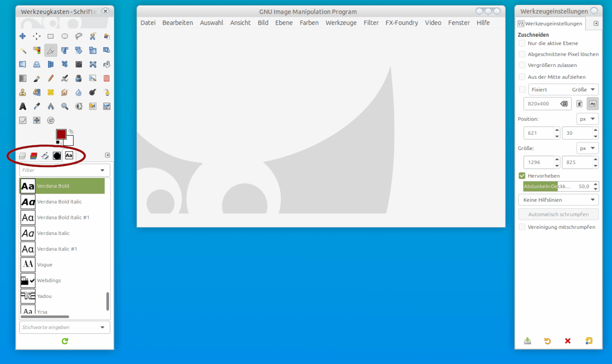This screenshot has width=612, height=364.
Task: Select the Free Select lasso tool
Action: click(78, 36)
